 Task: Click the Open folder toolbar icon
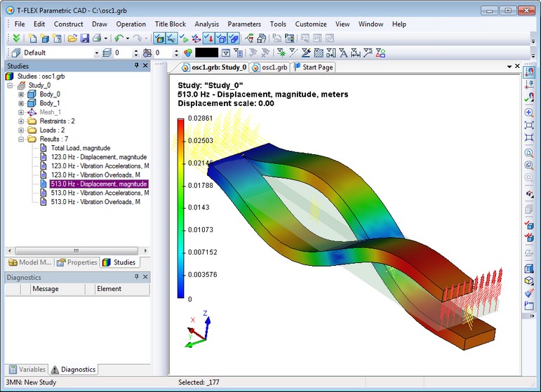pyautogui.click(x=72, y=38)
